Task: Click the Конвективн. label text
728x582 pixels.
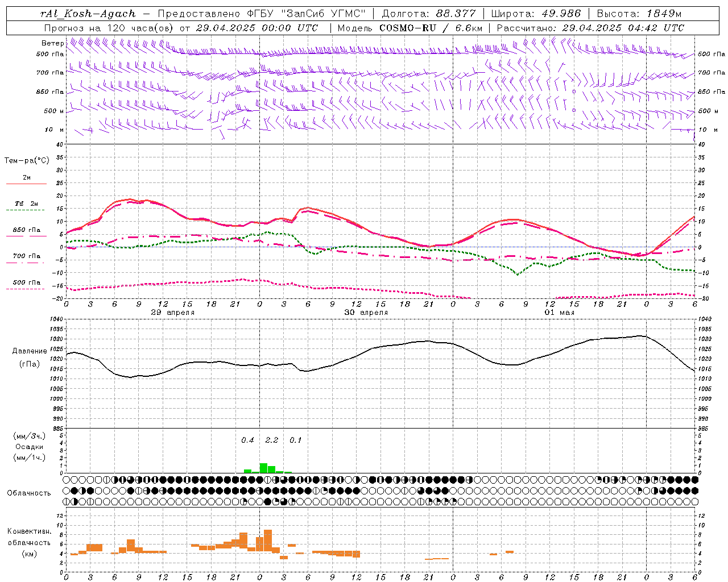Action: pyautogui.click(x=29, y=531)
